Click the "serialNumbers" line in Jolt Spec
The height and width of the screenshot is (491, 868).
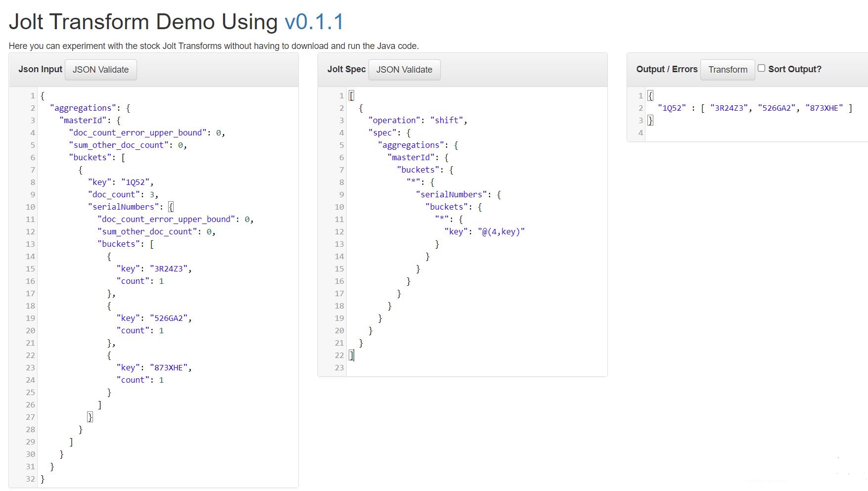click(x=458, y=194)
